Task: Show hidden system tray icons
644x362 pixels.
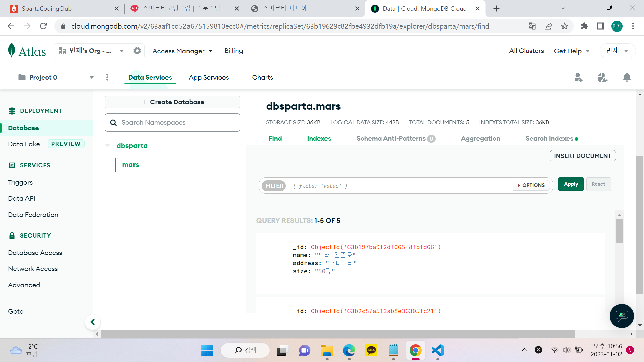Action: point(525,350)
